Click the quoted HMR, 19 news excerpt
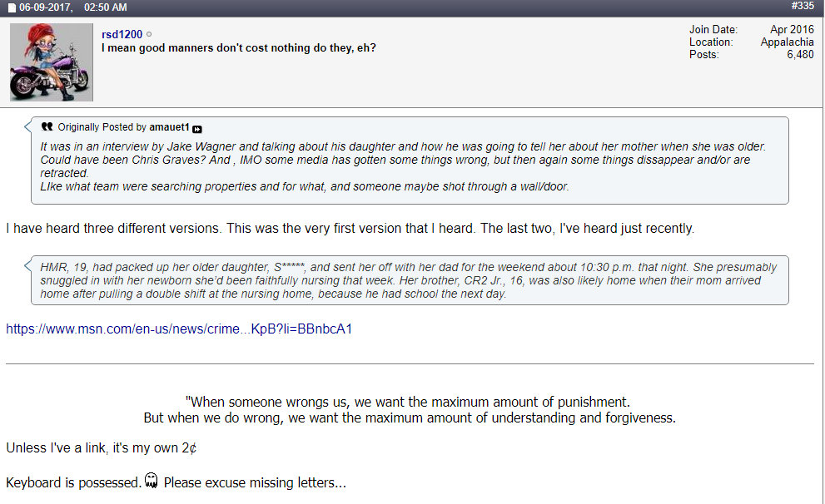Screen dimensions: 825x504 click(408, 280)
